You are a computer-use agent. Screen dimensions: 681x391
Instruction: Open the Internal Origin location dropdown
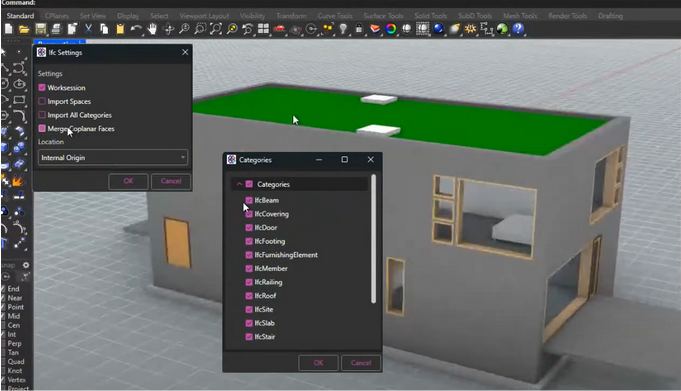[x=113, y=157]
